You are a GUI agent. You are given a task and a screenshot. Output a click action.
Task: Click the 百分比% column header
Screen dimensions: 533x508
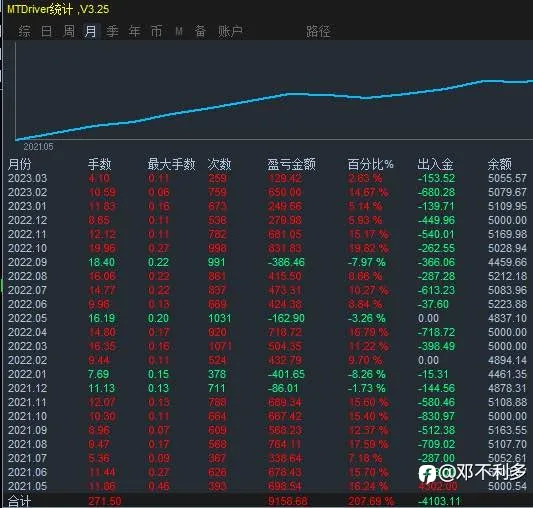[x=370, y=164]
